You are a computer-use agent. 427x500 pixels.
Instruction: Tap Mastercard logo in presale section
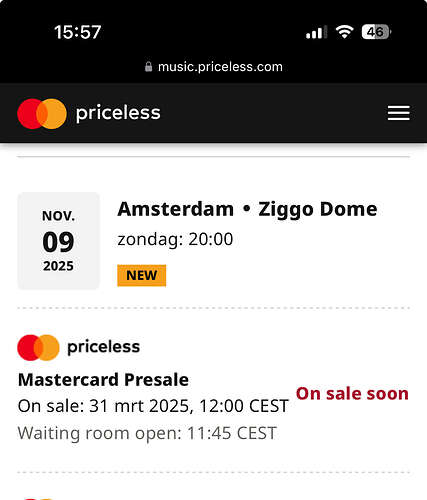(x=38, y=348)
